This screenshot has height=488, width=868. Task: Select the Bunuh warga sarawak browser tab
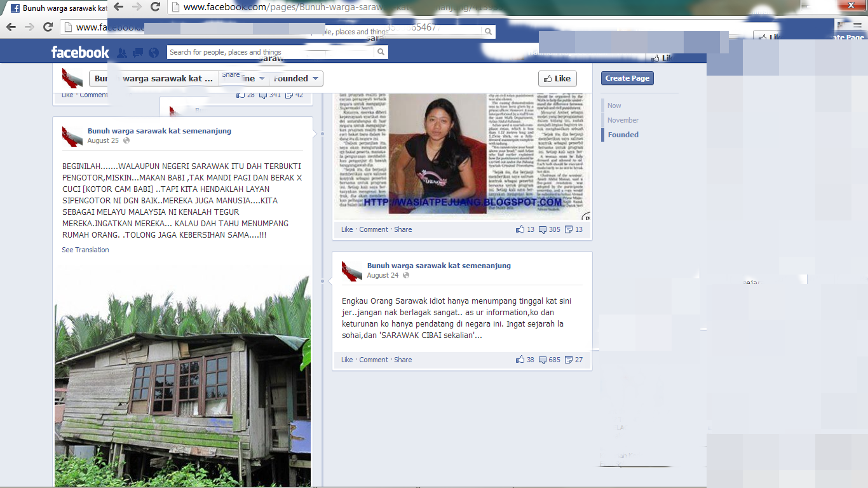pos(58,8)
